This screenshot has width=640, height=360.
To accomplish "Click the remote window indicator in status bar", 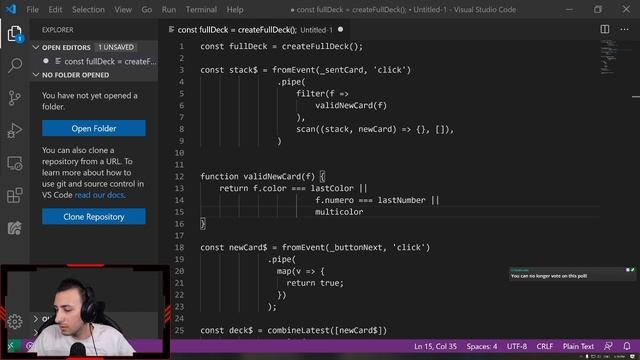I will (11, 346).
